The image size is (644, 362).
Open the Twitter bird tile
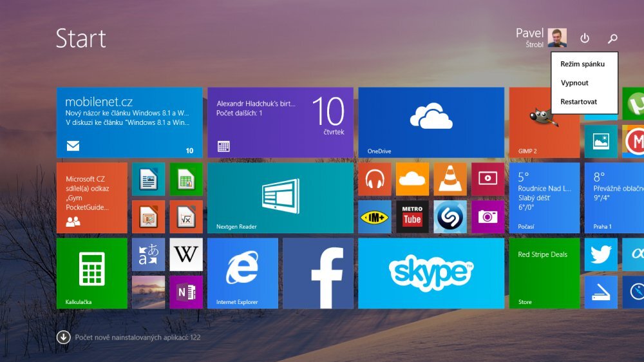click(x=601, y=255)
